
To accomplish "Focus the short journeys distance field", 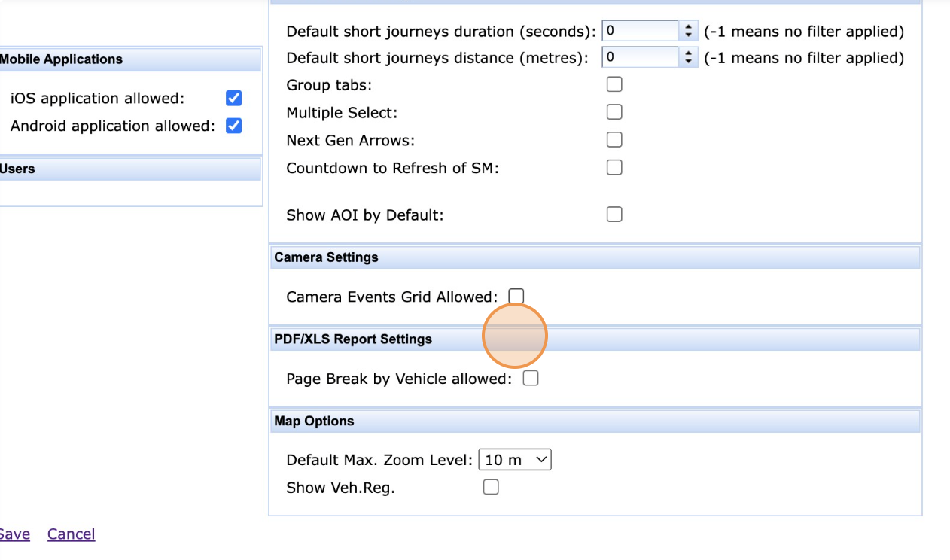I will coord(641,57).
